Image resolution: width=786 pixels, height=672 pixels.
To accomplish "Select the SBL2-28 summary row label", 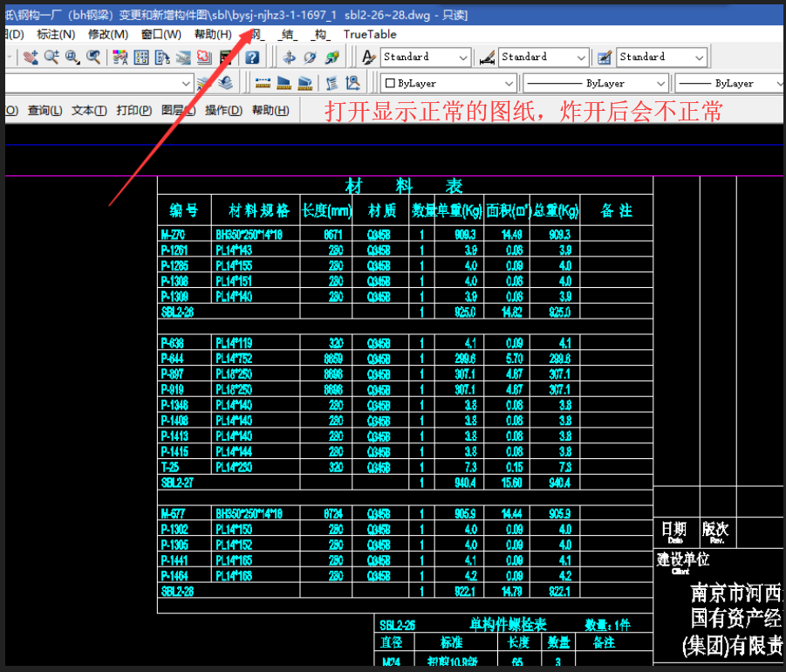I will tap(177, 591).
